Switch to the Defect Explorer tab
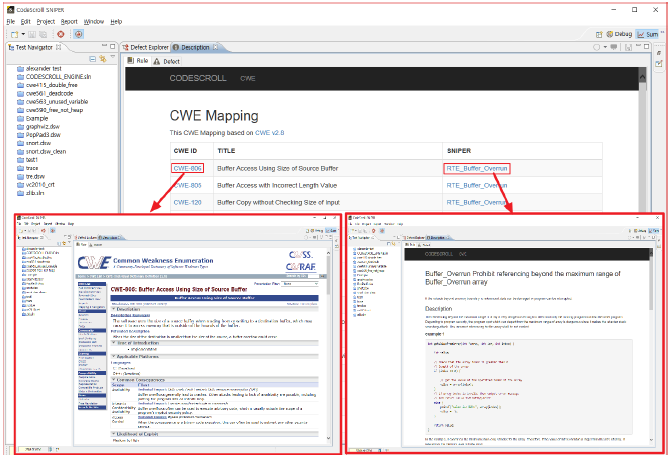 coord(146,47)
